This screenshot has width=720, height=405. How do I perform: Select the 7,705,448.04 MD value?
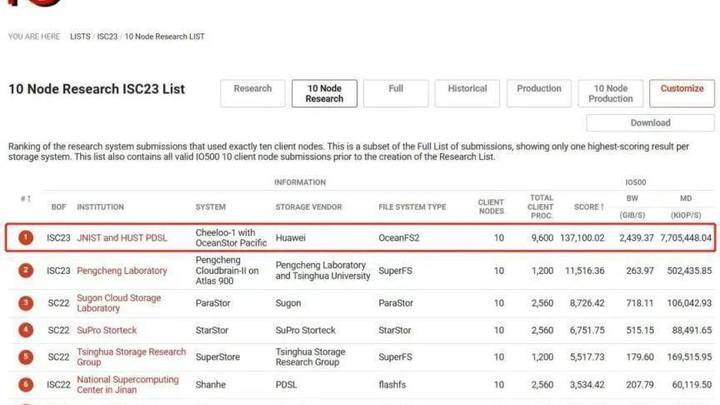(x=686, y=238)
